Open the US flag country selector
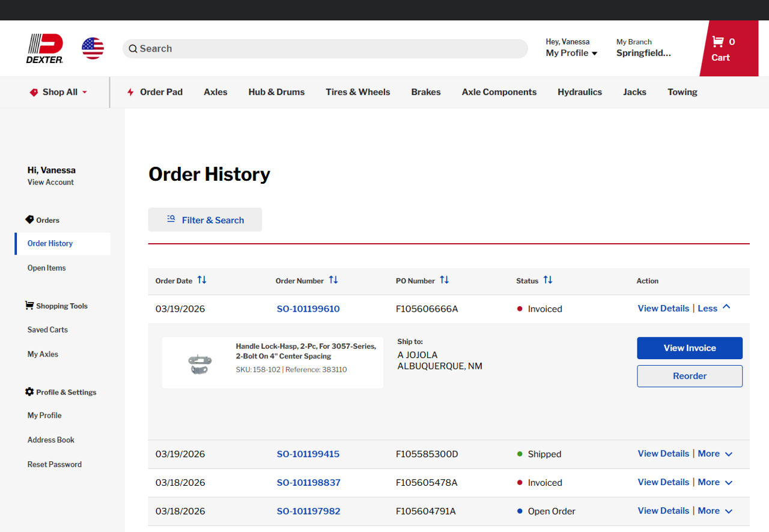The image size is (769, 532). [93, 48]
